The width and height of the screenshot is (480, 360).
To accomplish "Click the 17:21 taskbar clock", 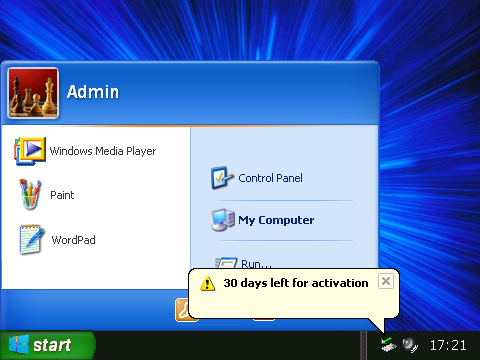I will coord(448,345).
